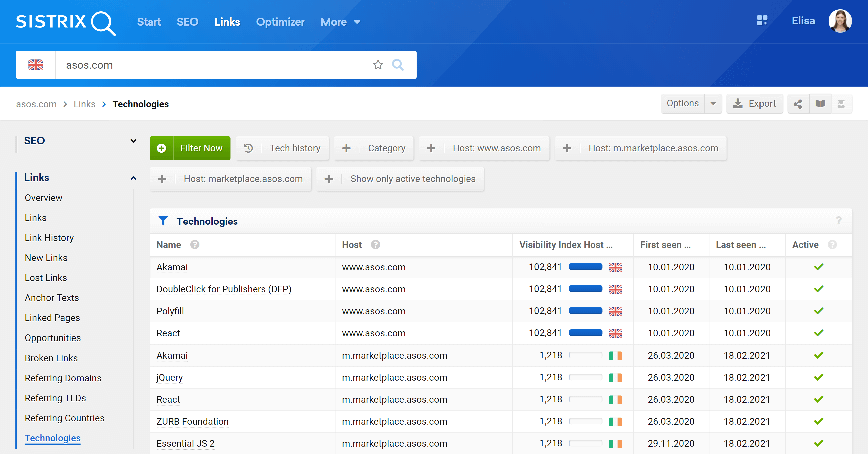868x454 pixels.
Task: Open Linked Pages in the sidebar
Action: [x=52, y=318]
